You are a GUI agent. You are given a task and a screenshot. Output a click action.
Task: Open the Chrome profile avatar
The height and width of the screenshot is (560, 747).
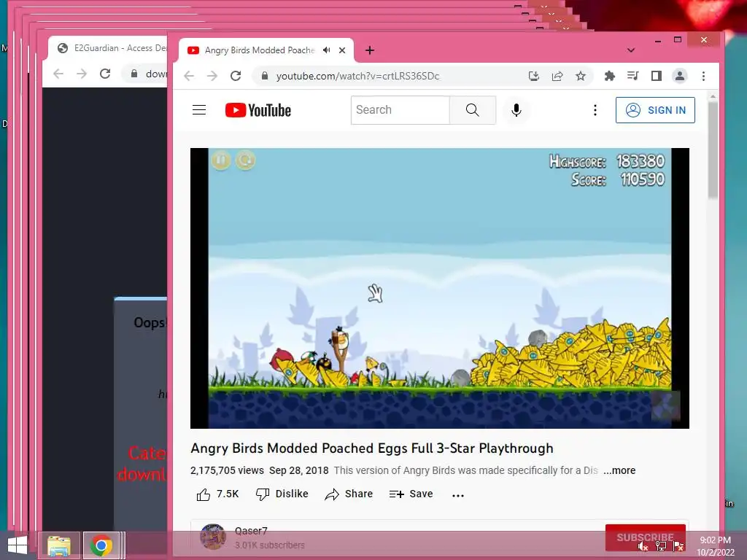(x=680, y=76)
